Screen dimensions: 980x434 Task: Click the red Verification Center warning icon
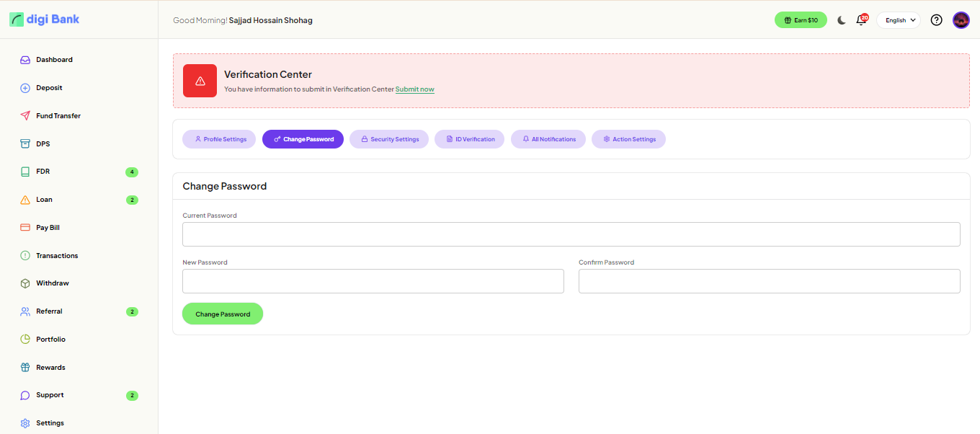(200, 81)
